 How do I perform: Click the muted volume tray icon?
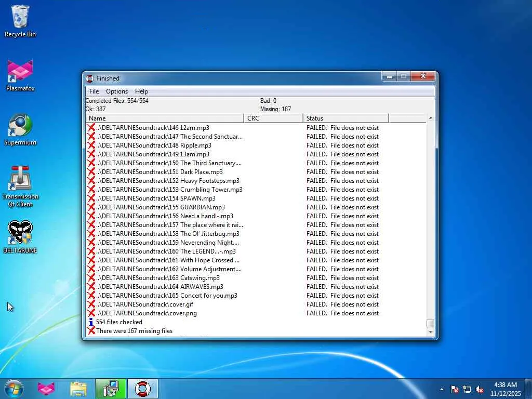click(480, 389)
